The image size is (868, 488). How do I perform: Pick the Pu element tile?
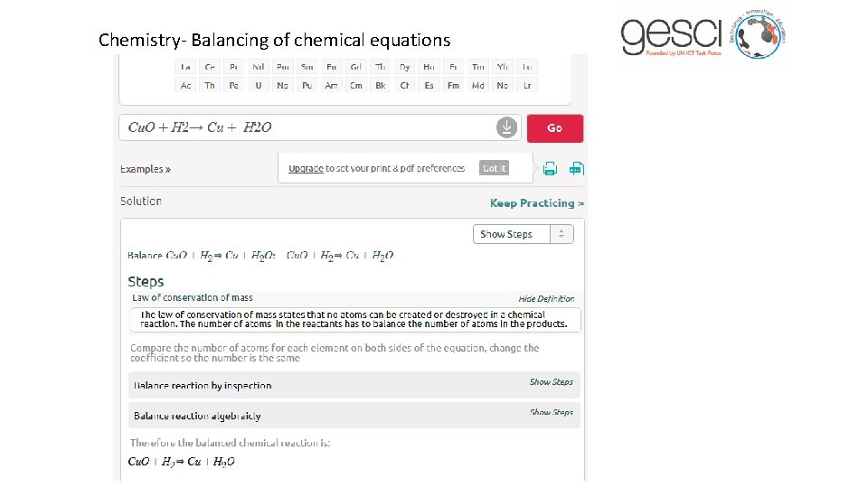click(x=307, y=85)
